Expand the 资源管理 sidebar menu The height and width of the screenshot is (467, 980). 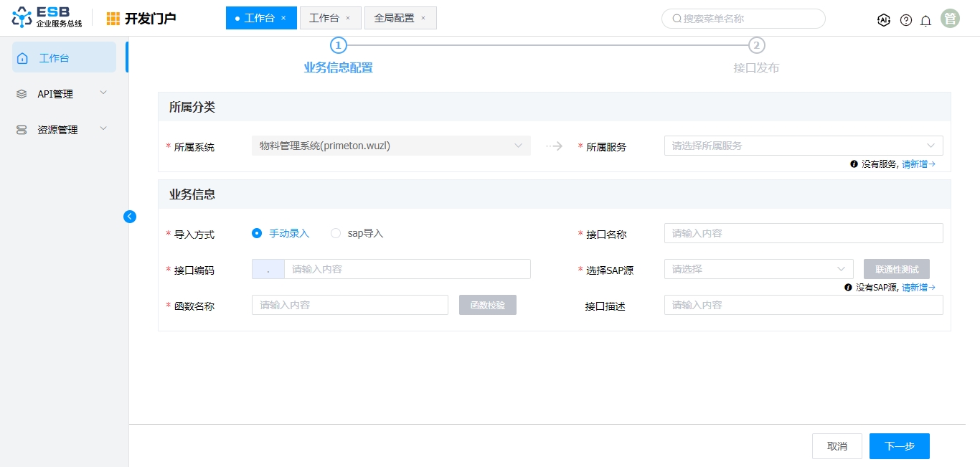pyautogui.click(x=63, y=130)
